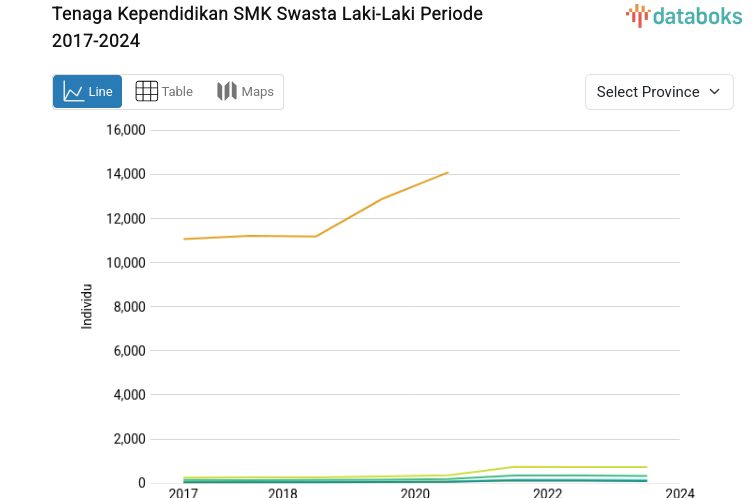Click the 16,000 y-axis tick label

click(x=126, y=130)
